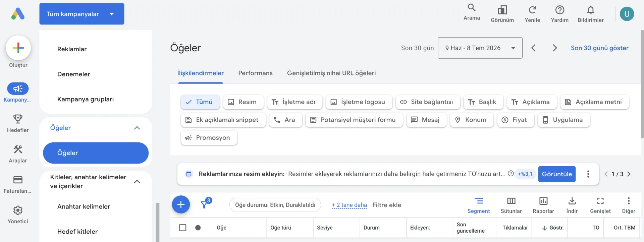Click the Yenile refresh icon
The image size is (644, 242).
point(532,10)
